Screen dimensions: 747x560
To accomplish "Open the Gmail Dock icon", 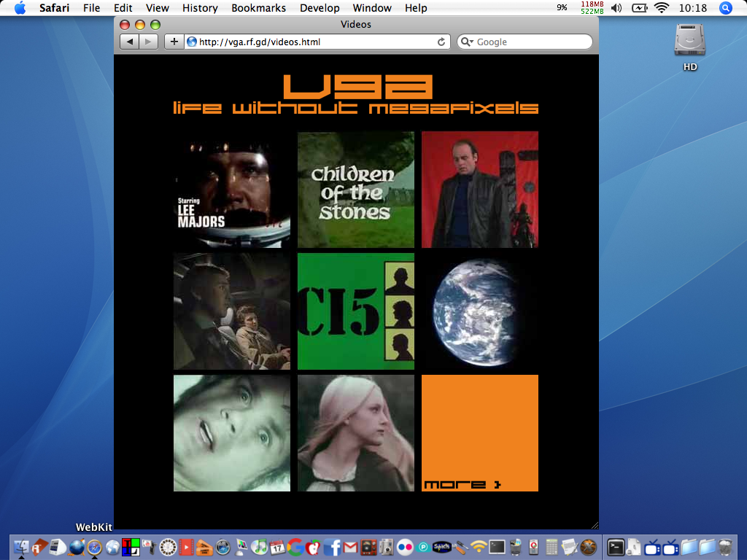I will [350, 548].
